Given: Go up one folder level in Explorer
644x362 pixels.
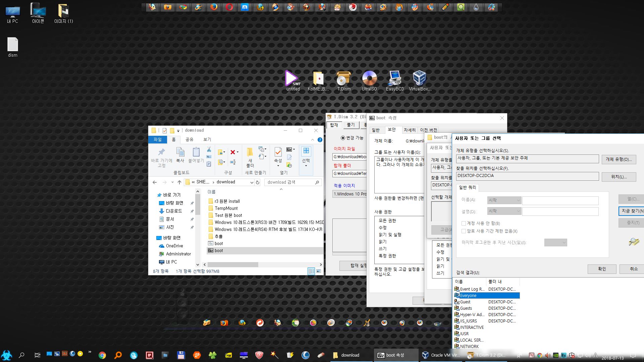Looking at the screenshot, I should [x=179, y=182].
